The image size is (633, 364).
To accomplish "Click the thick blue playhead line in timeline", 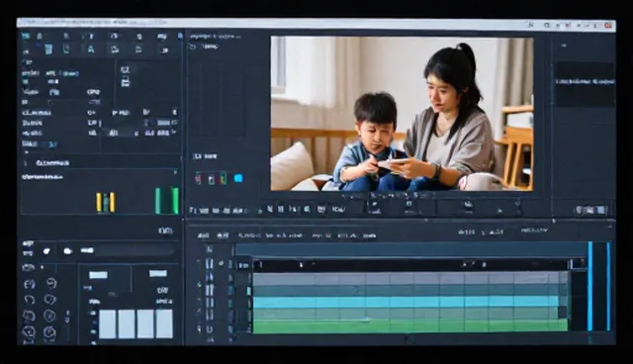I will coord(589,287).
